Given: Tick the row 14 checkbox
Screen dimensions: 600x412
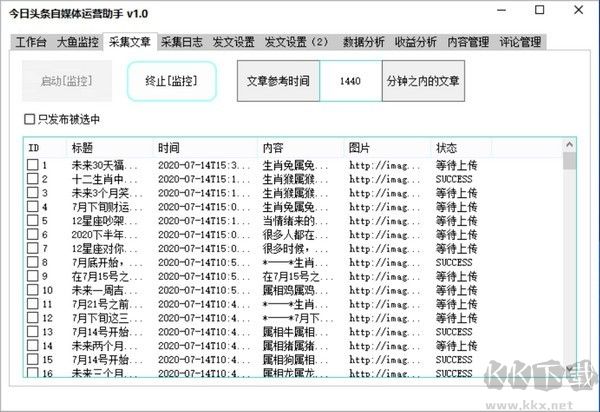Looking at the screenshot, I should [x=33, y=345].
